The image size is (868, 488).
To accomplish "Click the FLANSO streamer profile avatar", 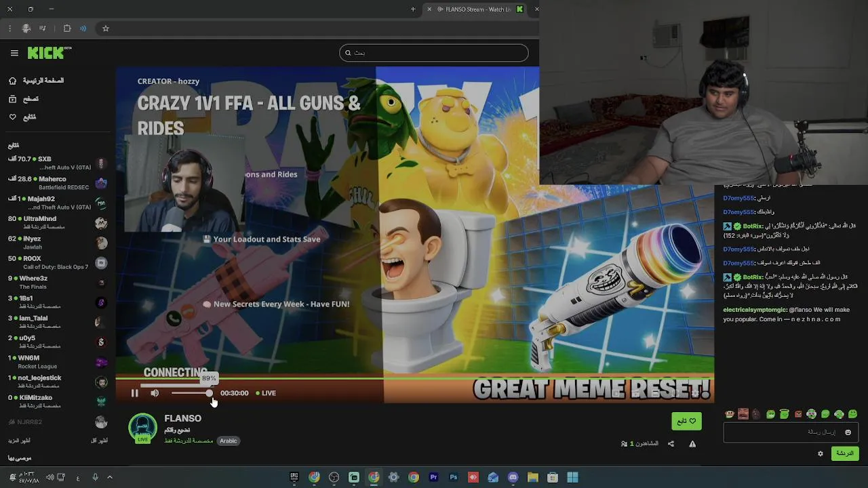I will pyautogui.click(x=142, y=428).
